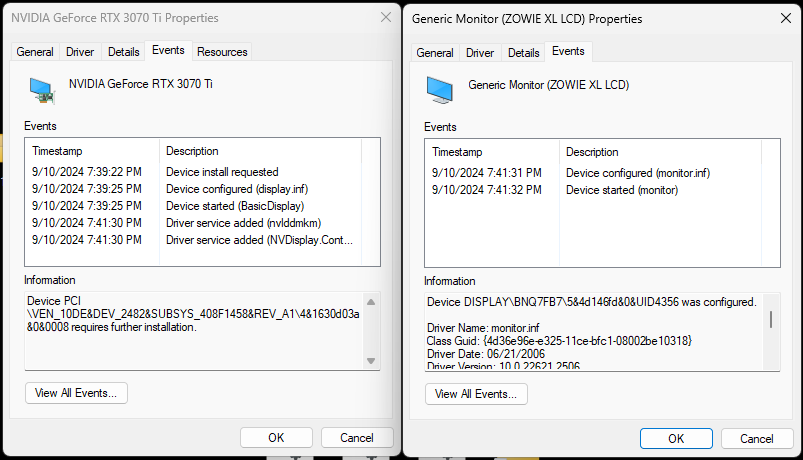Select 'Device configured (monitor.inf)' event row
The image size is (803, 460).
(x=593, y=173)
